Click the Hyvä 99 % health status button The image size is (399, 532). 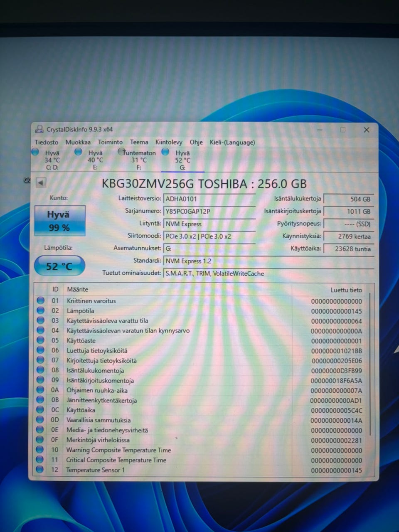(60, 221)
